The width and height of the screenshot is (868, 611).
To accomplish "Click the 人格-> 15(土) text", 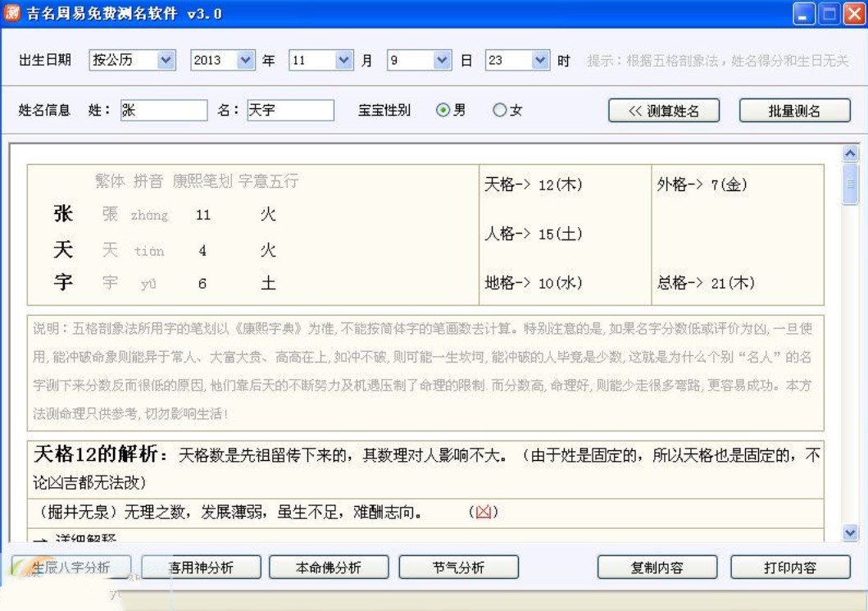I will (533, 233).
